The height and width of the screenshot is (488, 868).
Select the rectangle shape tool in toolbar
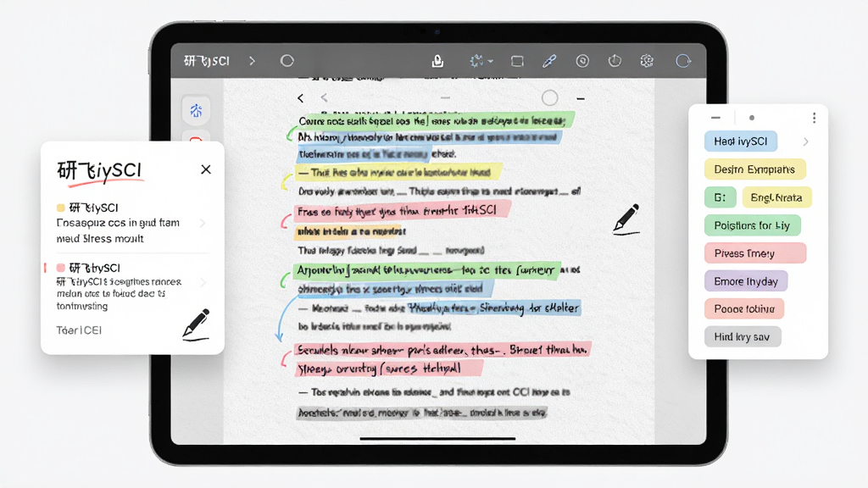517,61
